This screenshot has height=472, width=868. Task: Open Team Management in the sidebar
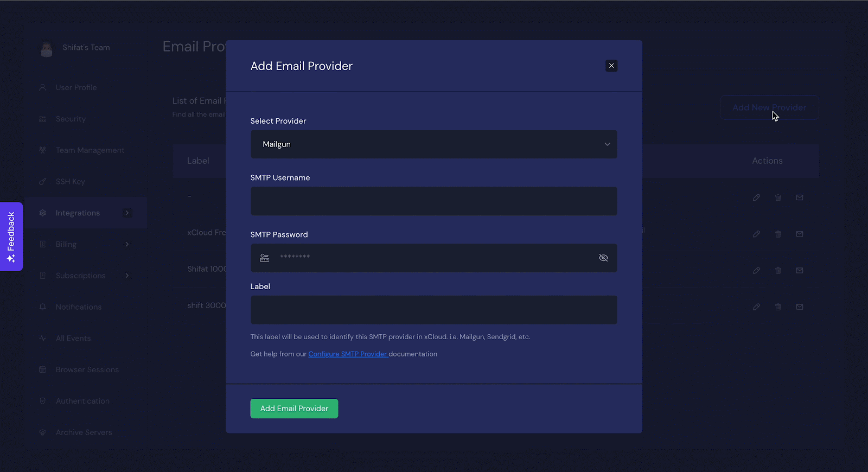90,150
